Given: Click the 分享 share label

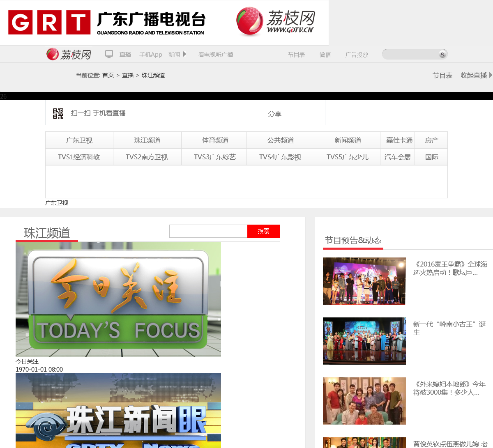Looking at the screenshot, I should pos(275,114).
